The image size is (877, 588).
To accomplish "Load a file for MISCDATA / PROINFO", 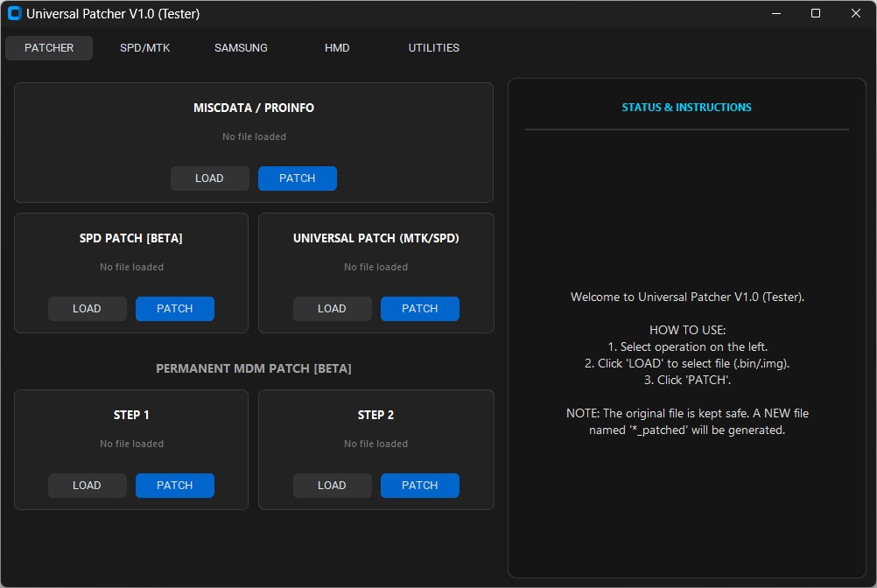I will (x=210, y=178).
